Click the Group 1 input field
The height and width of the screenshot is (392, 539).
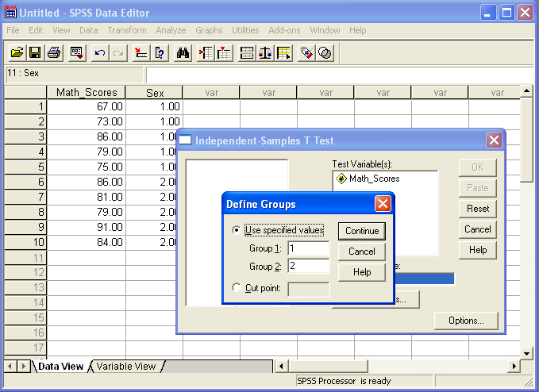pos(309,248)
